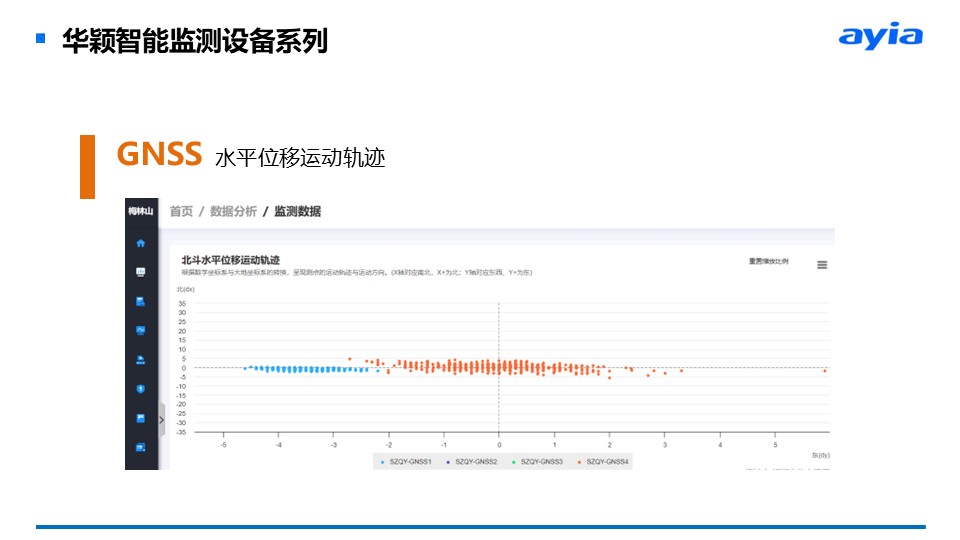
Task: Select the third sidebar document icon
Action: pyautogui.click(x=141, y=301)
